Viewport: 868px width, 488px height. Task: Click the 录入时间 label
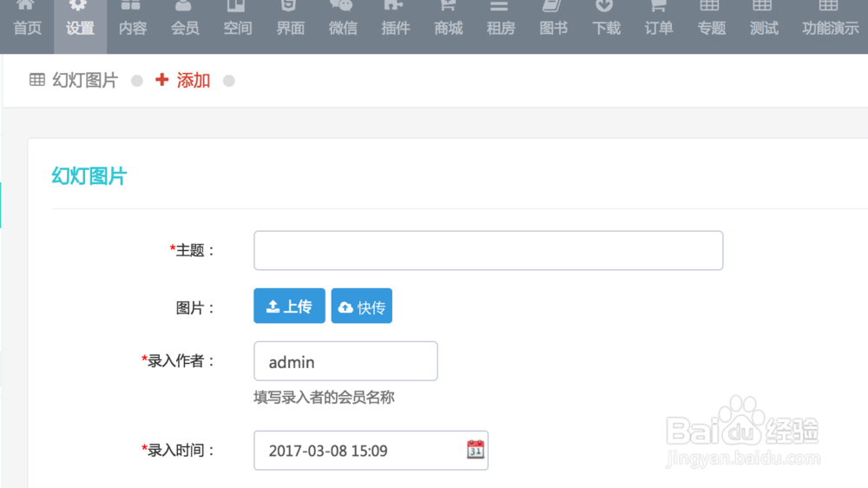178,451
